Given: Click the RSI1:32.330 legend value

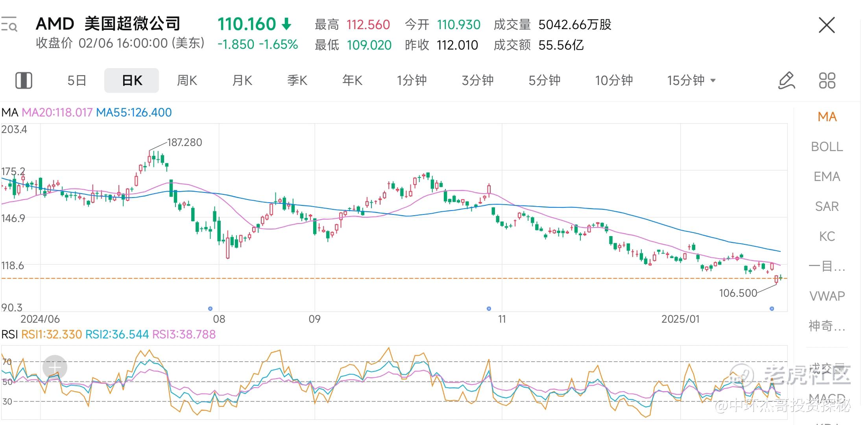Looking at the screenshot, I should 52,334.
